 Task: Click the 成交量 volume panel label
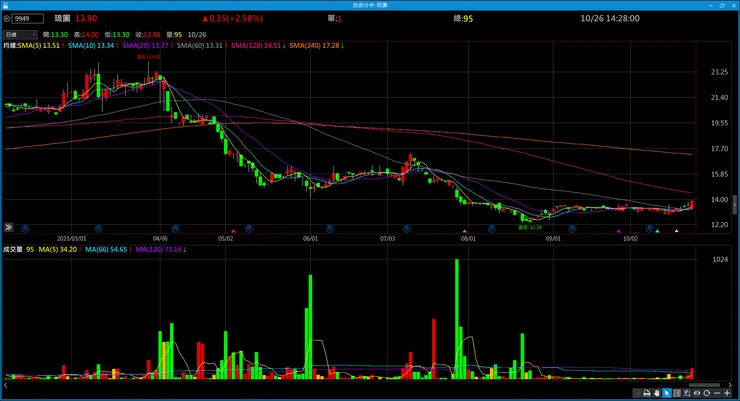(x=13, y=250)
